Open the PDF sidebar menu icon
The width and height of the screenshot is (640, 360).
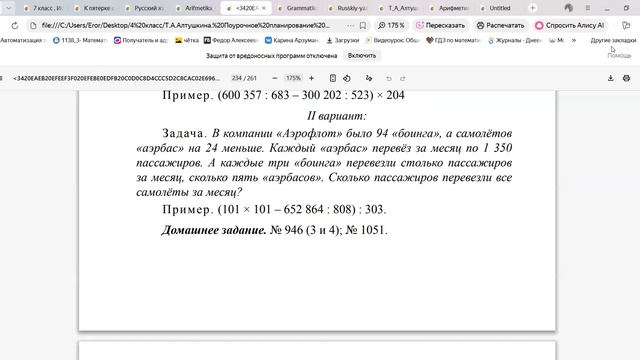point(2,78)
